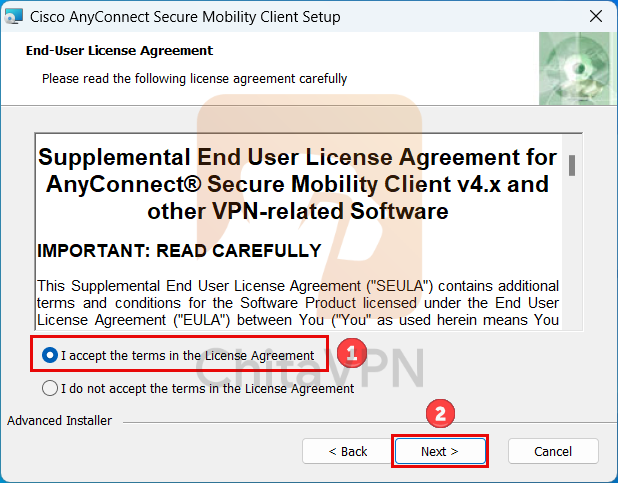Viewport: 618px width, 483px height.
Task: Click the red step 2 badge
Action: [x=441, y=413]
